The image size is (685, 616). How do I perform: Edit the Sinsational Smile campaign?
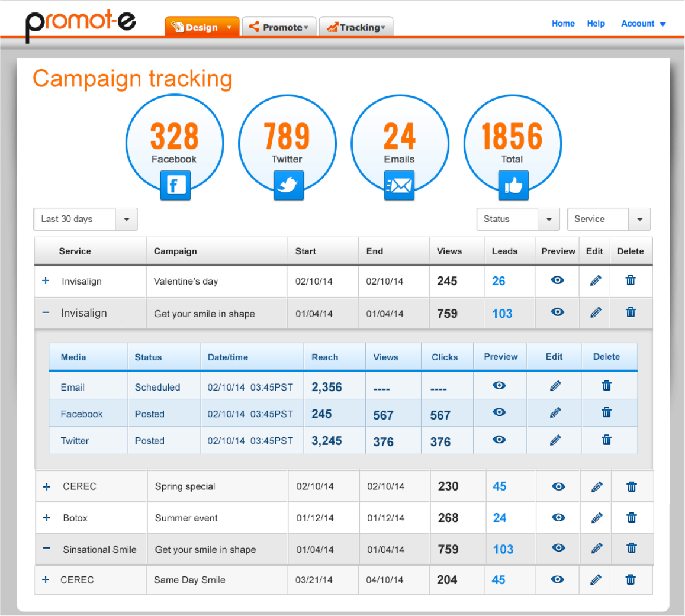pyautogui.click(x=597, y=548)
